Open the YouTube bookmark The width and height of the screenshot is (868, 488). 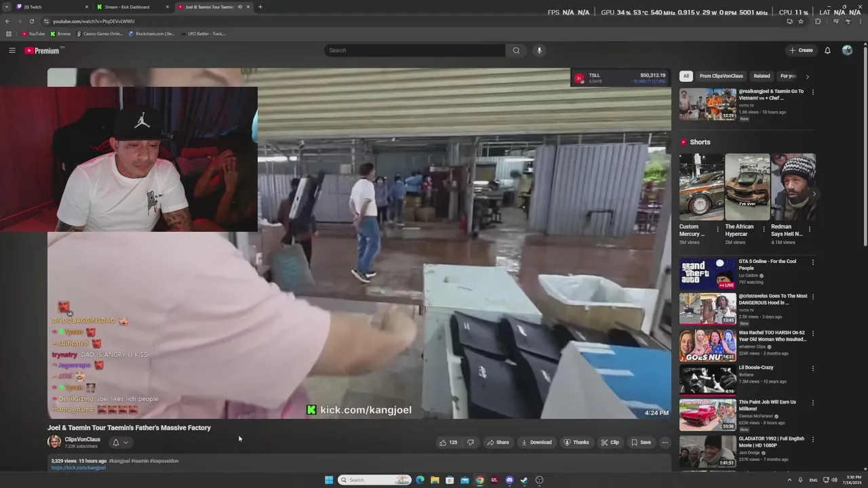coord(33,33)
